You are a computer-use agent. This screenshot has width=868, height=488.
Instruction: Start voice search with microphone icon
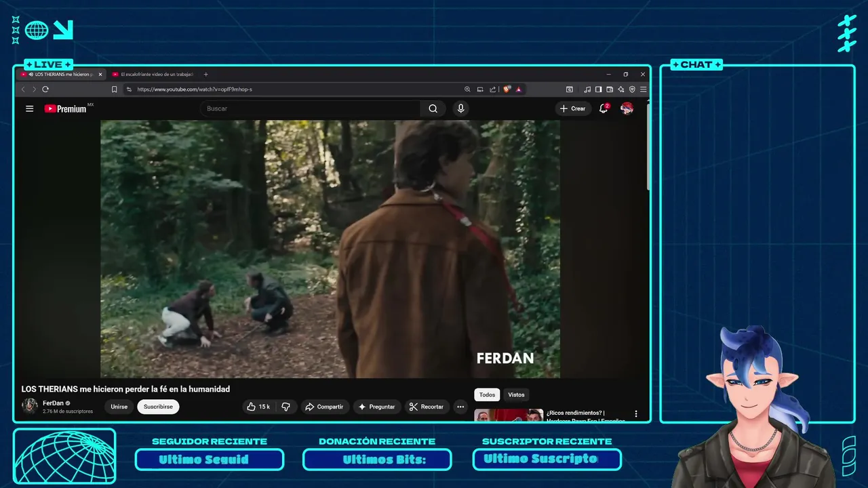460,108
